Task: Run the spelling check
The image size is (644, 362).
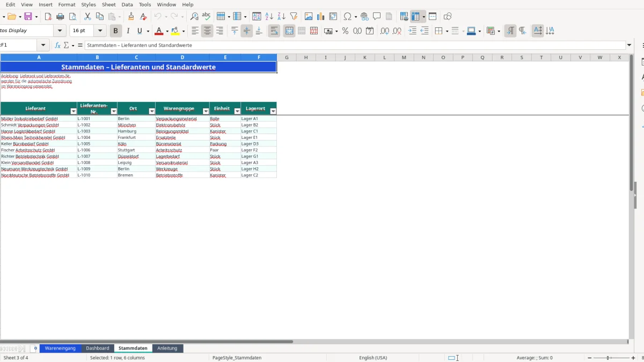Action: click(206, 17)
